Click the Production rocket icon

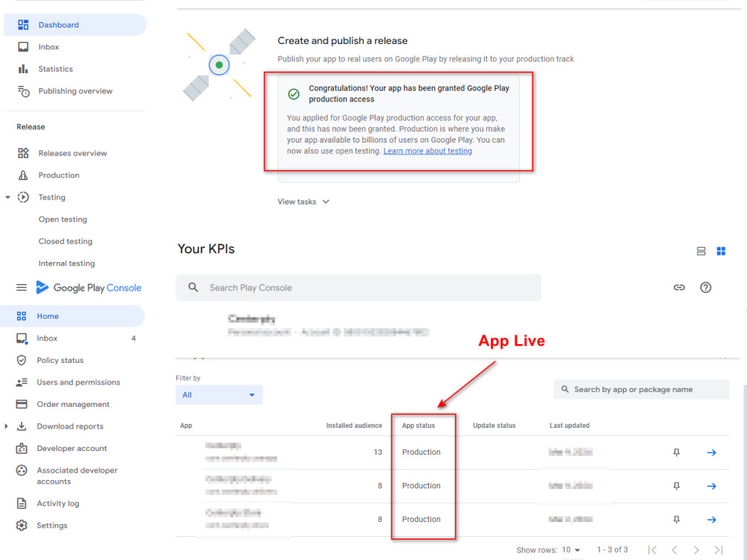click(23, 175)
